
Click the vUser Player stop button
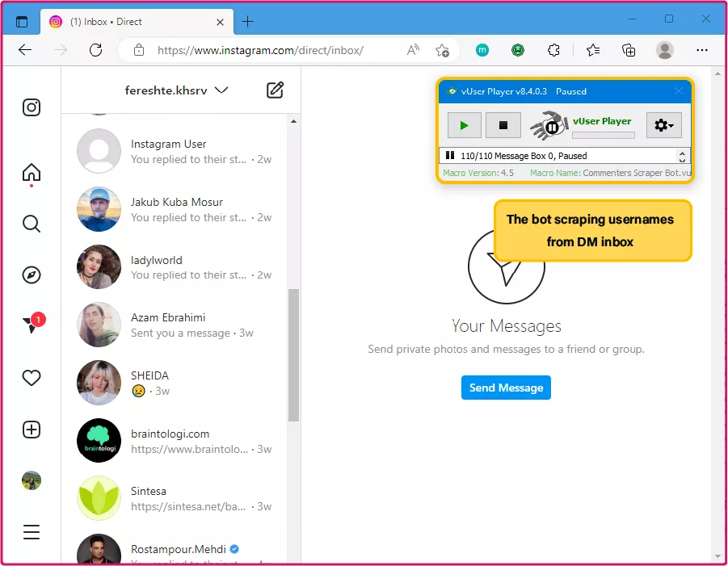[x=503, y=125]
